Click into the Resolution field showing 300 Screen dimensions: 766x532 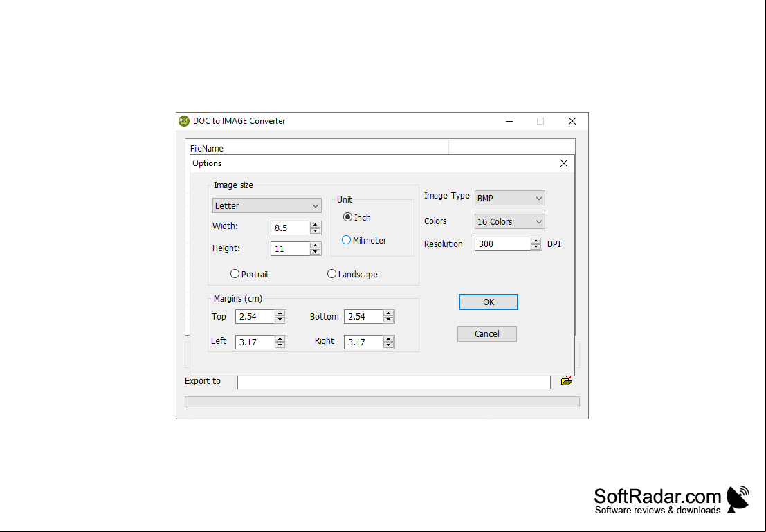point(502,244)
